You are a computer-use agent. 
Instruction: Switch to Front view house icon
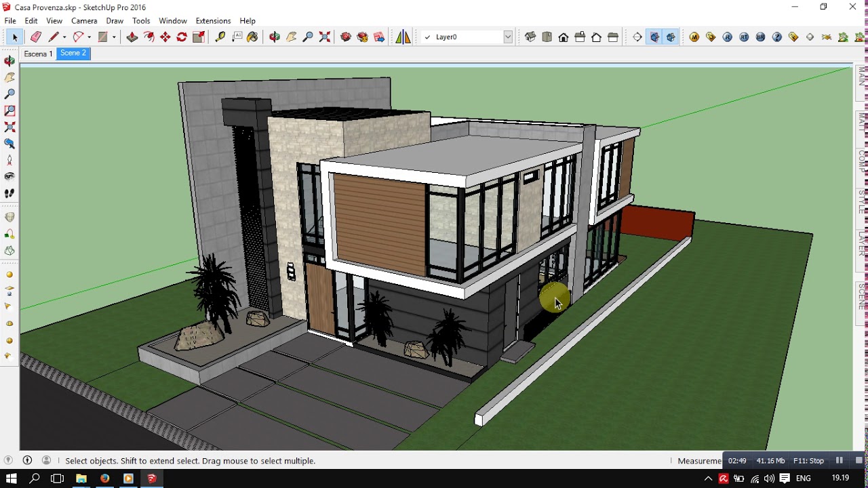[564, 37]
